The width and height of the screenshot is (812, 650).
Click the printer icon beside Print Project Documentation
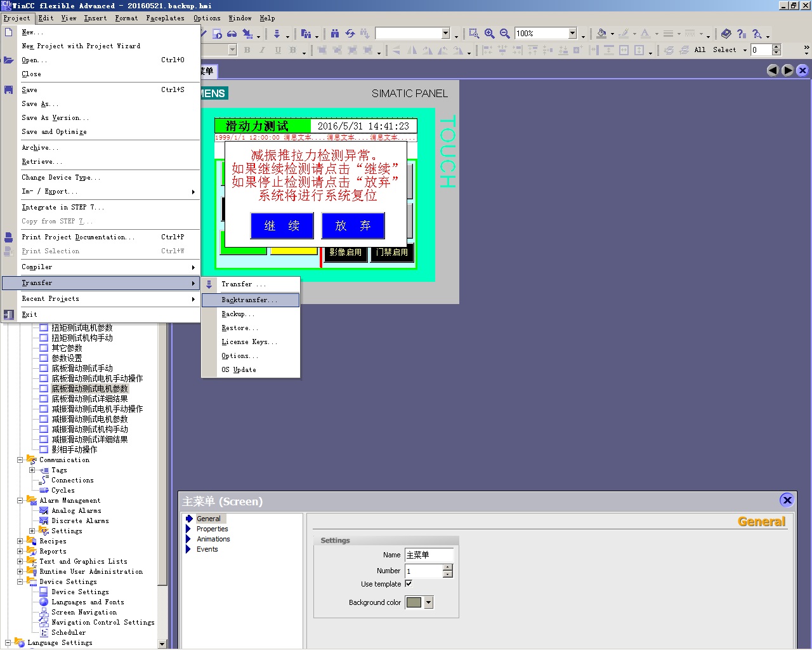click(9, 237)
